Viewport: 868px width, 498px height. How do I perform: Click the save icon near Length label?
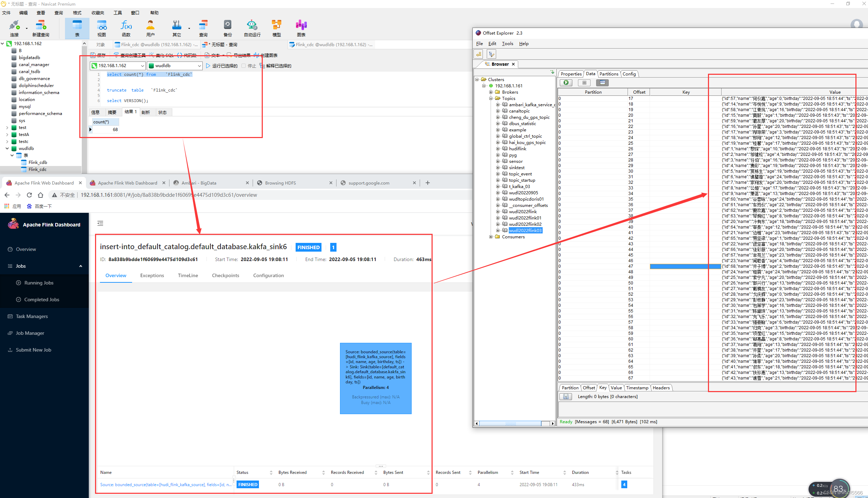565,397
